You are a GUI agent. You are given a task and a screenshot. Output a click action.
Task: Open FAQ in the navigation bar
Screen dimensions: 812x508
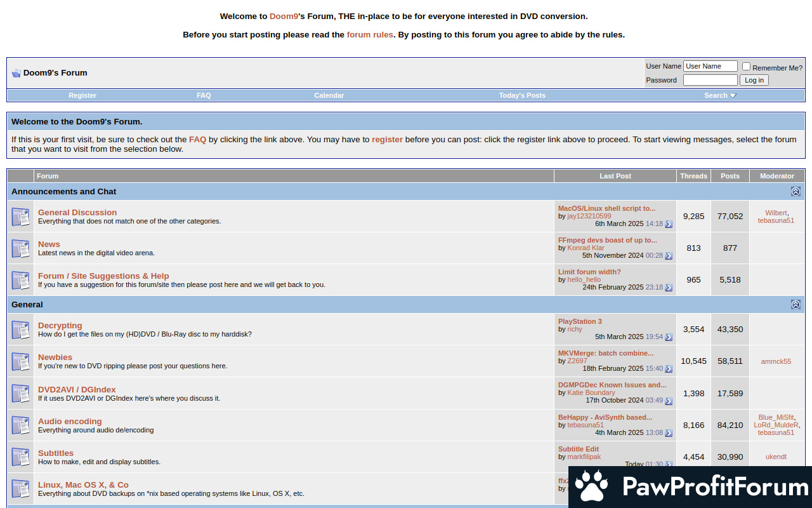204,95
